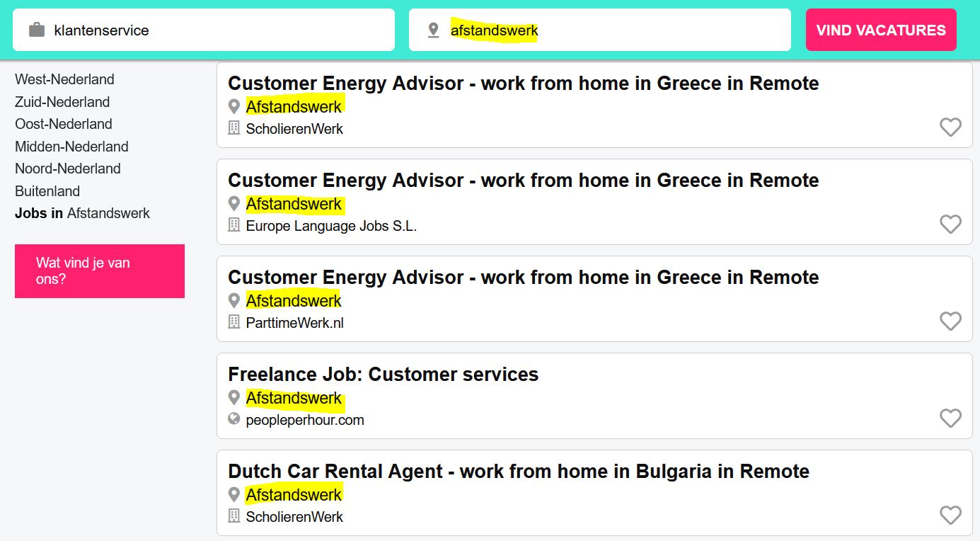
Task: Click the VIND VACATURES button
Action: pos(881,30)
